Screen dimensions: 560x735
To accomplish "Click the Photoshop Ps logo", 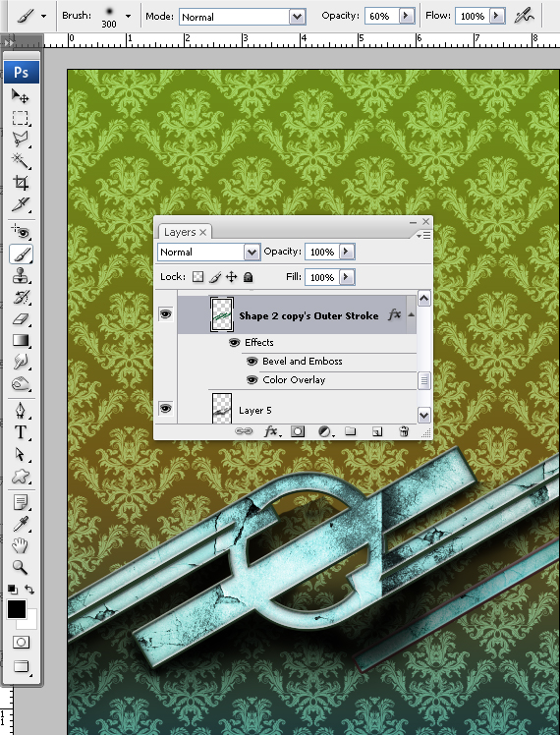I will [x=21, y=73].
